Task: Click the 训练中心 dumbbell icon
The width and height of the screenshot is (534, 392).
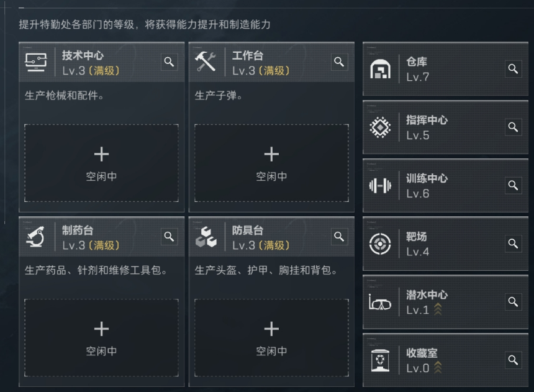Action: [380, 186]
